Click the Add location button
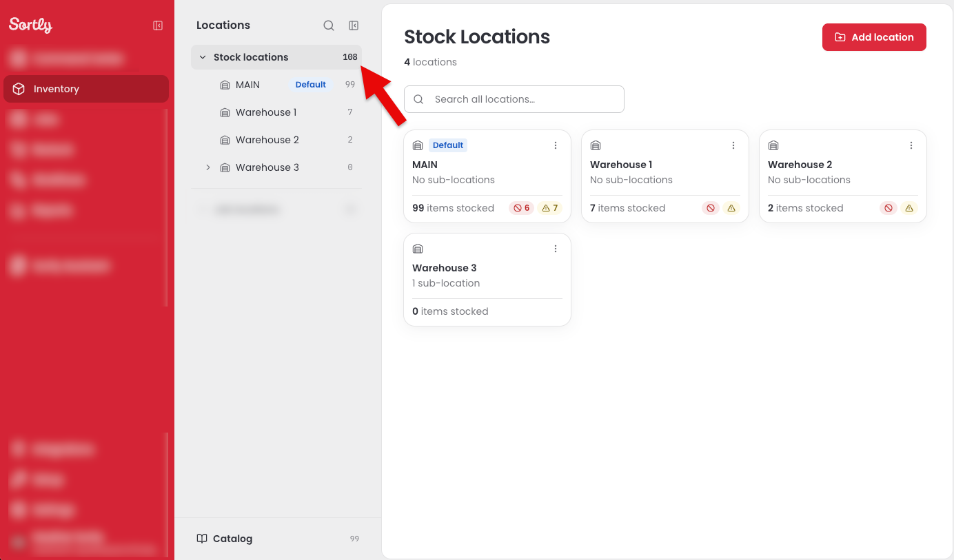Viewport: 954px width, 560px height. pyautogui.click(x=874, y=37)
